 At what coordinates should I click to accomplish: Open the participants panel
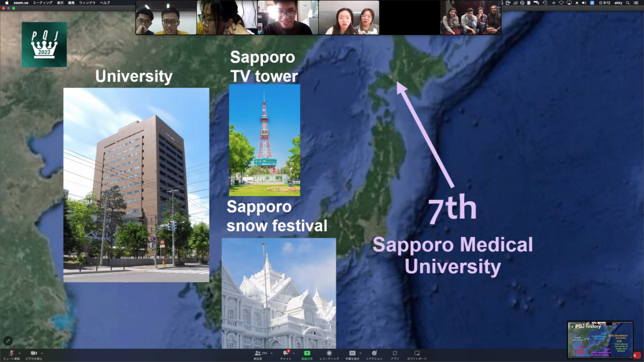tap(258, 353)
